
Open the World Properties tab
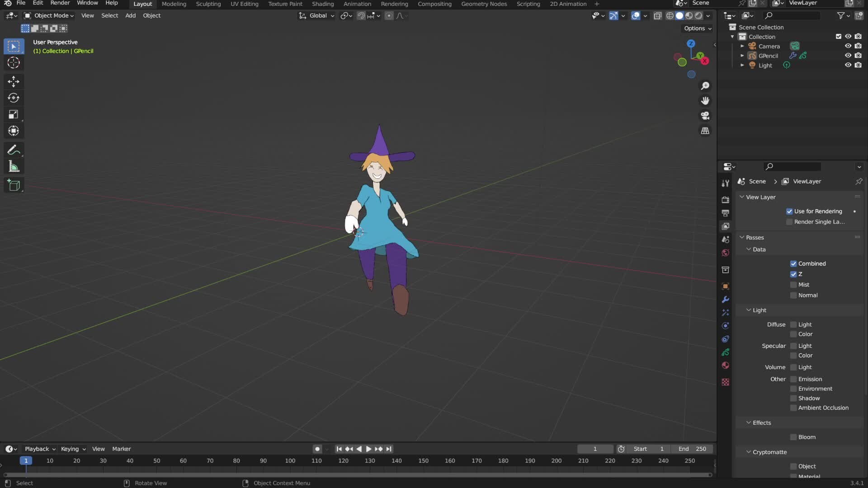725,253
